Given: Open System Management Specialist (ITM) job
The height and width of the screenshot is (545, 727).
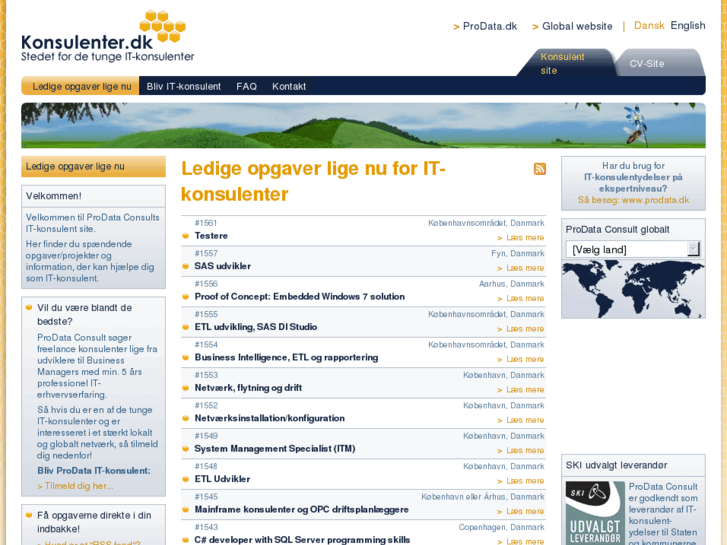Looking at the screenshot, I should click(275, 449).
